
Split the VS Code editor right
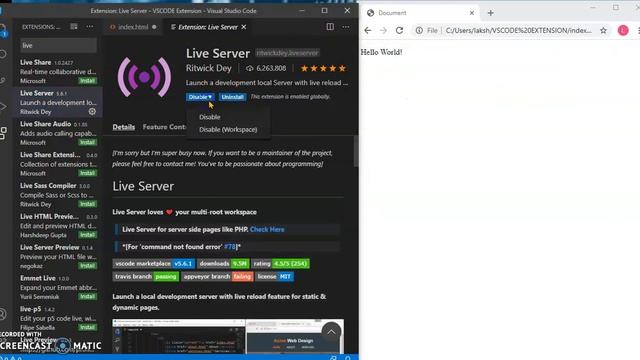330,27
